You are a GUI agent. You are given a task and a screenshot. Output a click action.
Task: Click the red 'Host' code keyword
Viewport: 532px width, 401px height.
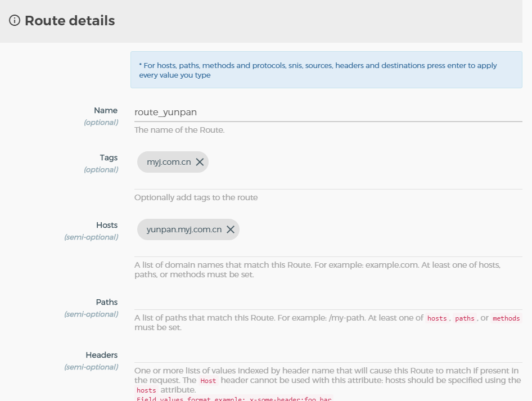(208, 381)
